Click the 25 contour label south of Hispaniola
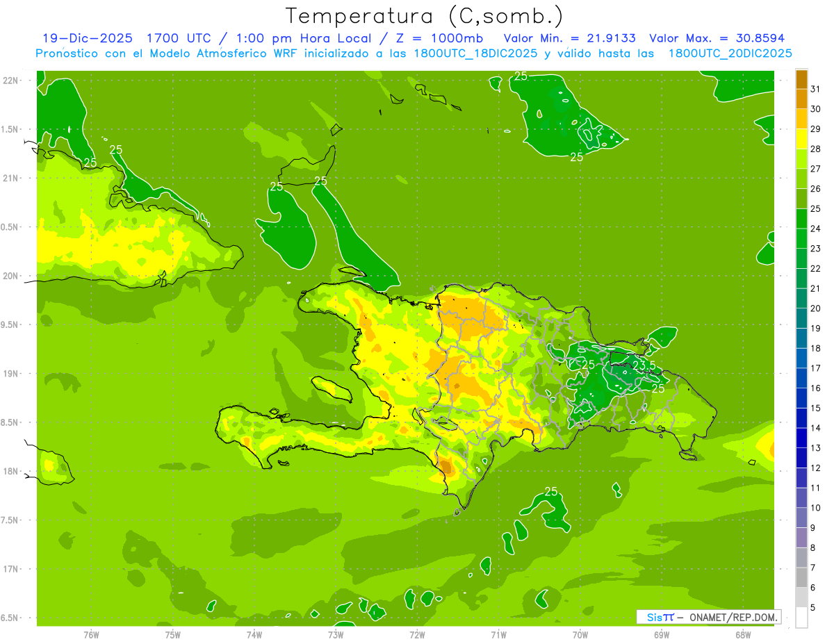 (x=551, y=492)
